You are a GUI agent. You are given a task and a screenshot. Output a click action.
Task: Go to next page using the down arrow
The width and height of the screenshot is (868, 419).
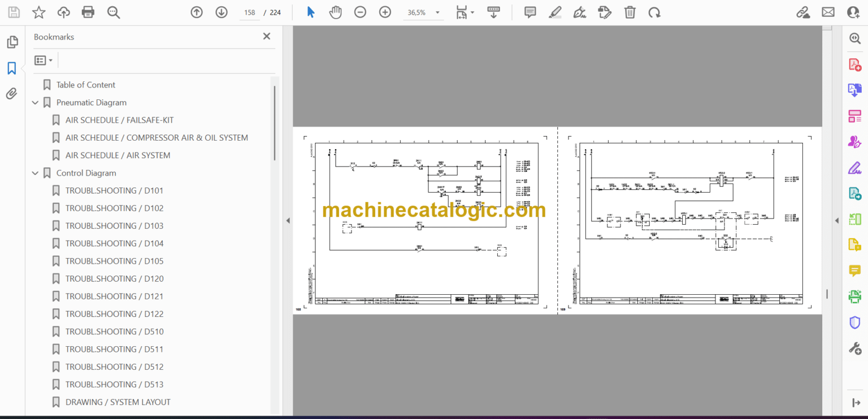[x=221, y=12]
